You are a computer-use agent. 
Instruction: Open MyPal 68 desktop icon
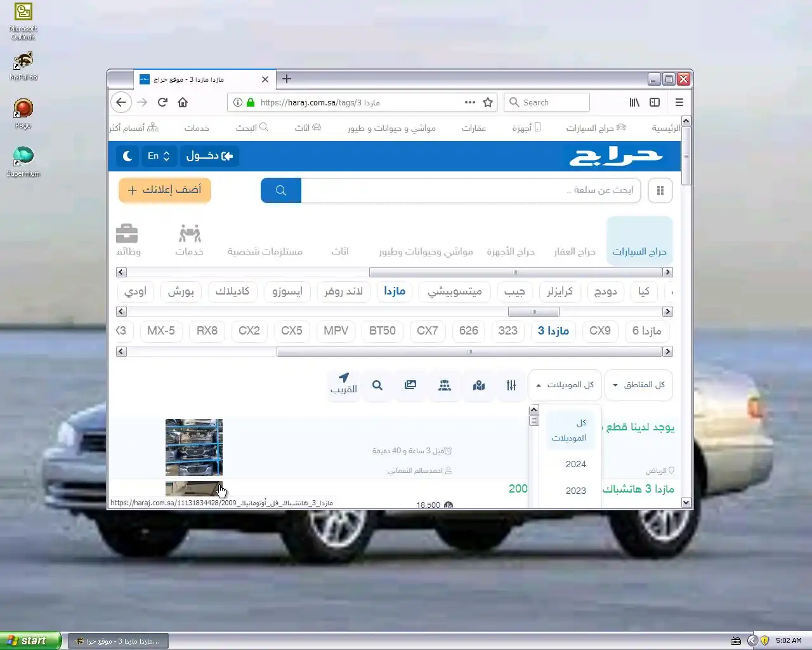[23, 66]
